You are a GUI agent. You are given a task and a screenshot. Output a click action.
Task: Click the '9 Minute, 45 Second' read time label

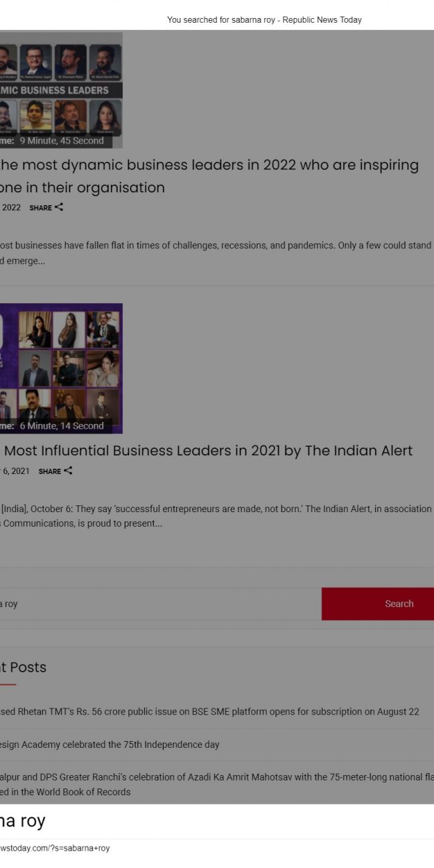tap(61, 141)
